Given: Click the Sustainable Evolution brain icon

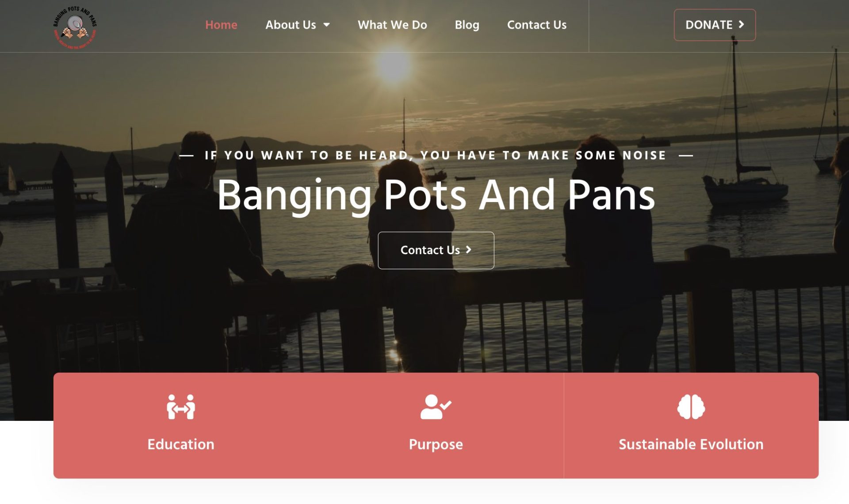Looking at the screenshot, I should pyautogui.click(x=691, y=407).
